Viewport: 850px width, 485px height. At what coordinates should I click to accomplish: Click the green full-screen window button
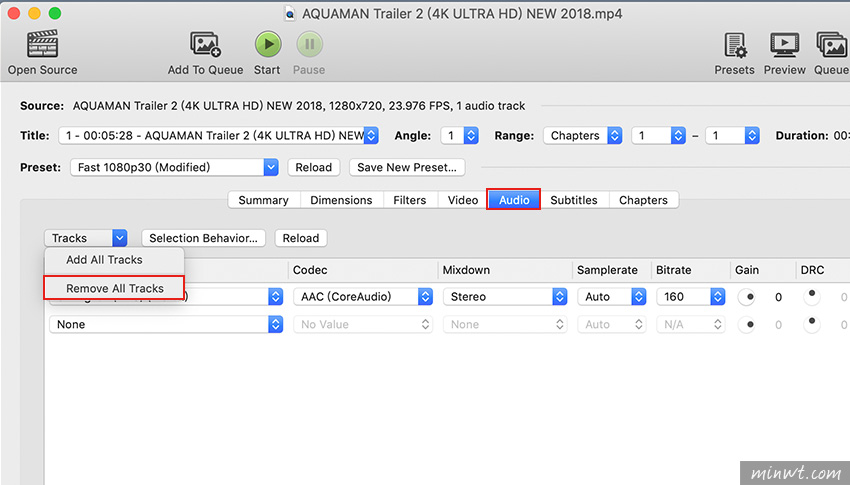(55, 14)
